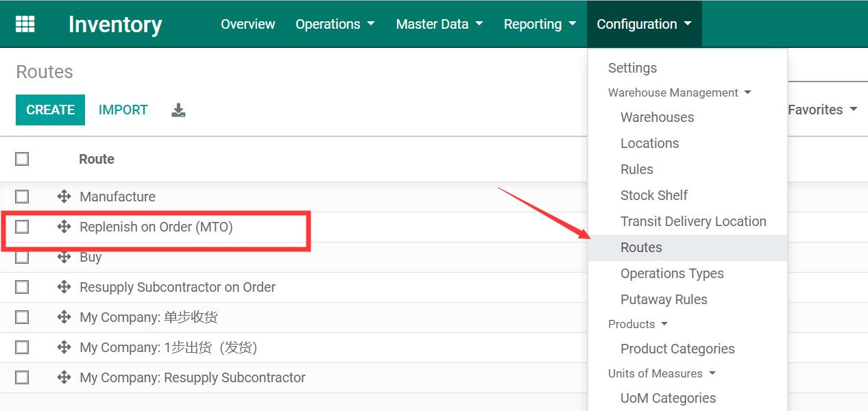The width and height of the screenshot is (868, 411).
Task: Check the Manufacture route checkbox
Action: click(22, 197)
